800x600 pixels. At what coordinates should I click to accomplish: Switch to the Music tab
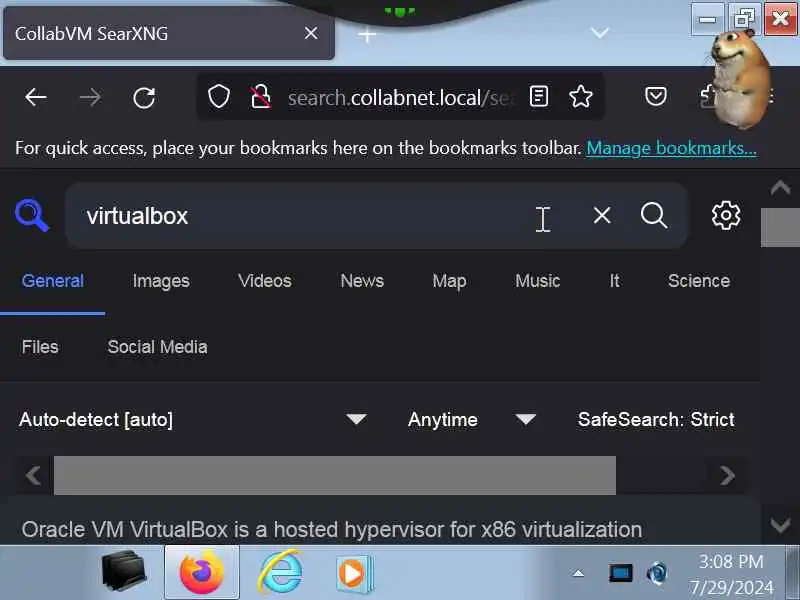(x=538, y=281)
